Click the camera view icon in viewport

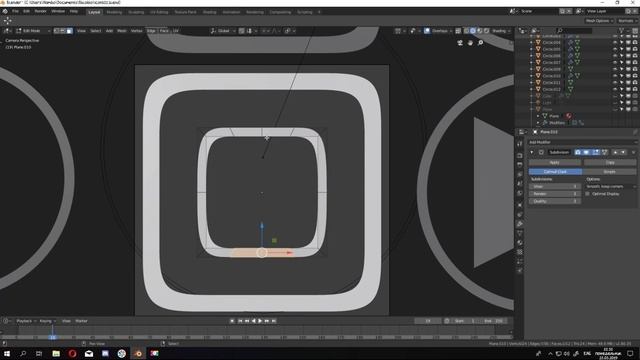click(460, 43)
